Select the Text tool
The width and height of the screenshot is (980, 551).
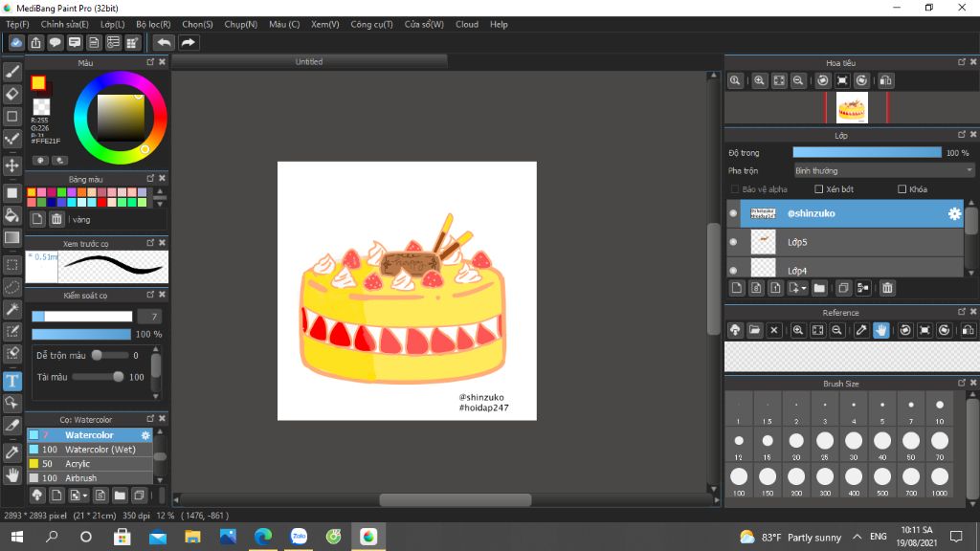12,381
